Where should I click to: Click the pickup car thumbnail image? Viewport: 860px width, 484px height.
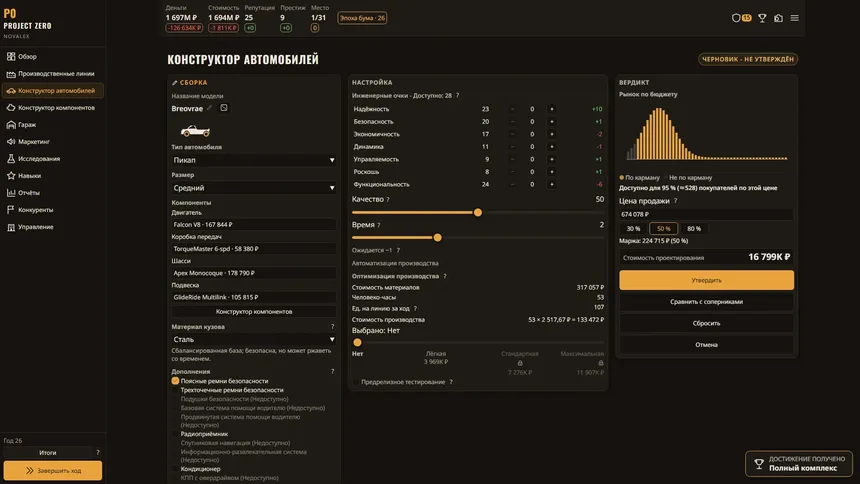195,131
